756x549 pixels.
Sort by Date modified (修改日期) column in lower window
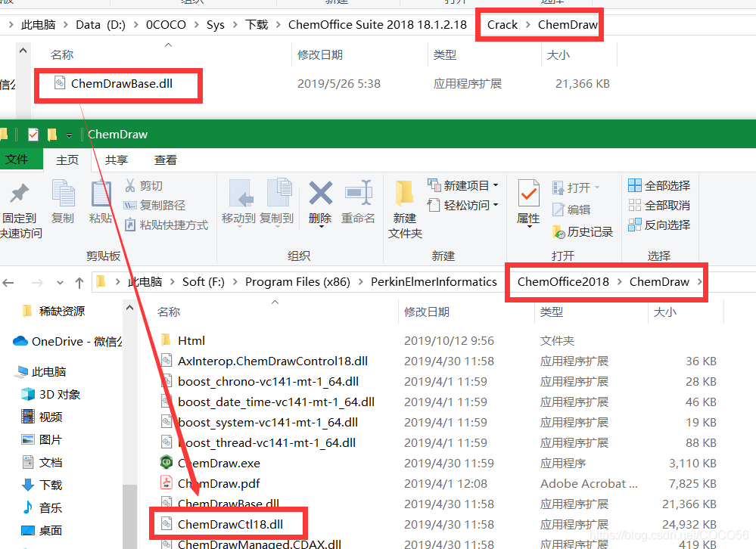coord(427,312)
